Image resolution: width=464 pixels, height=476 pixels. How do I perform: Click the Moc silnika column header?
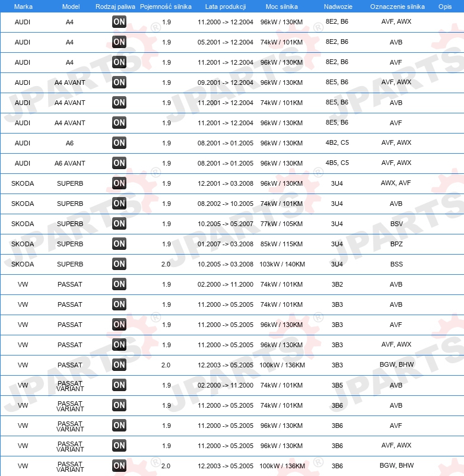coord(282,7)
